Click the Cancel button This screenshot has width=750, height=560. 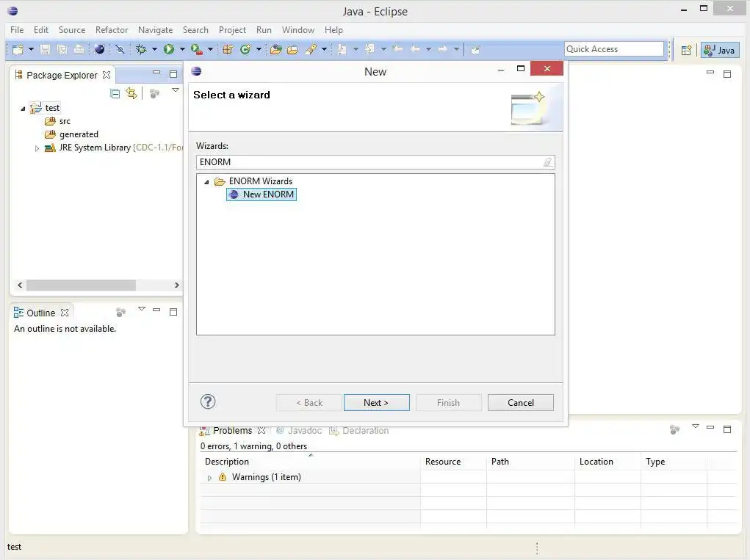tap(520, 403)
